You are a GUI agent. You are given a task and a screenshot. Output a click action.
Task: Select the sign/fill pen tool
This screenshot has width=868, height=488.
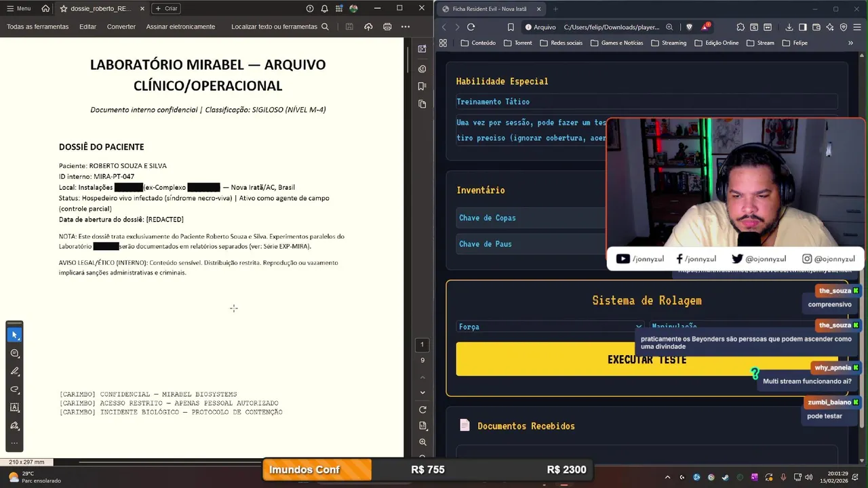click(x=14, y=426)
